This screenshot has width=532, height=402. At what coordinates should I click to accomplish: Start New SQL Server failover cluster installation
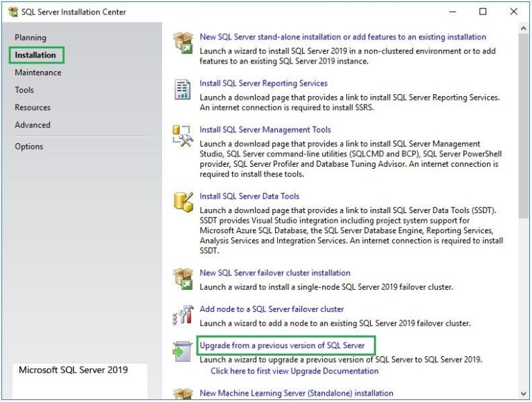pos(275,273)
